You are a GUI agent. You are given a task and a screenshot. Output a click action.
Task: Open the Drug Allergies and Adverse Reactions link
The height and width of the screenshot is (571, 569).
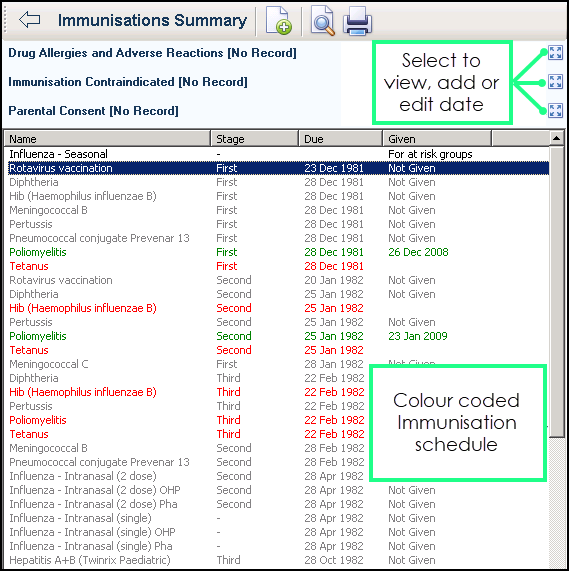coord(152,53)
